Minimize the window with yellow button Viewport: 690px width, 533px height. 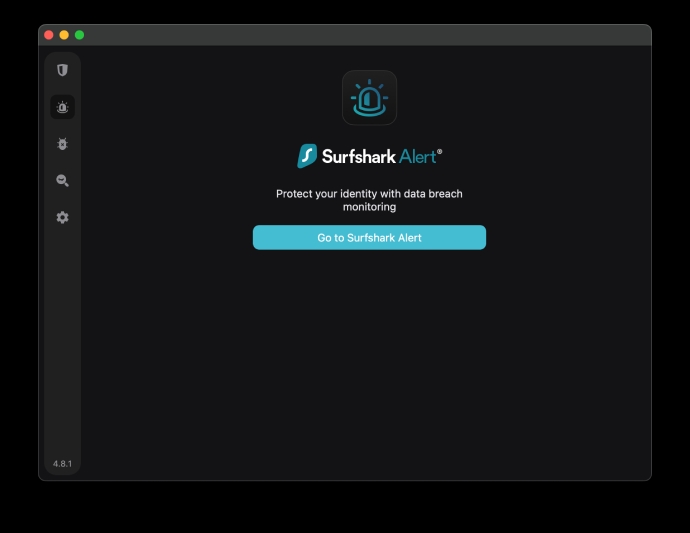coord(64,35)
